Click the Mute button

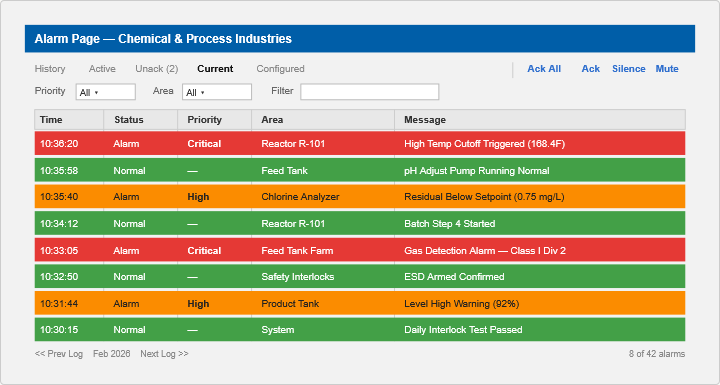[x=667, y=68]
